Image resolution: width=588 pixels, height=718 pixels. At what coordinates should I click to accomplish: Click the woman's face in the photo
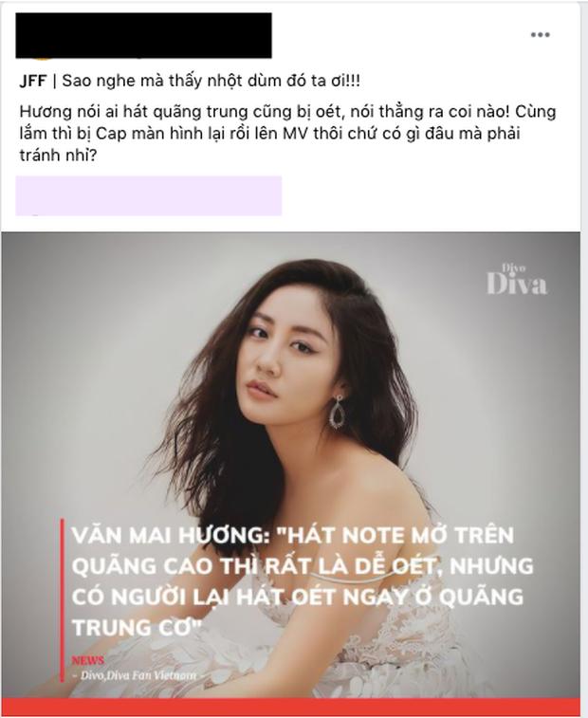284,350
